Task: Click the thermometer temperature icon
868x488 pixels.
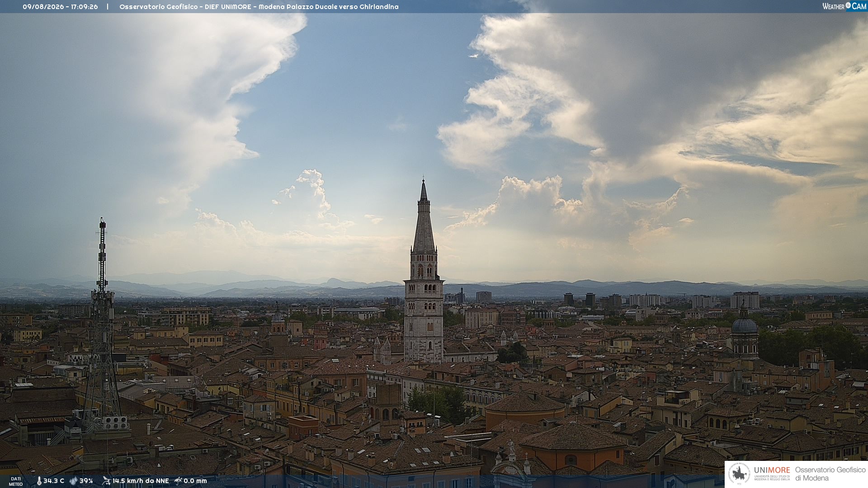Action: pyautogui.click(x=39, y=481)
